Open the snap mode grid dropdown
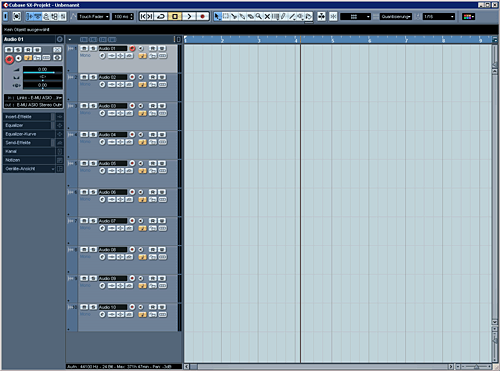This screenshot has height=371, width=500. pos(355,16)
